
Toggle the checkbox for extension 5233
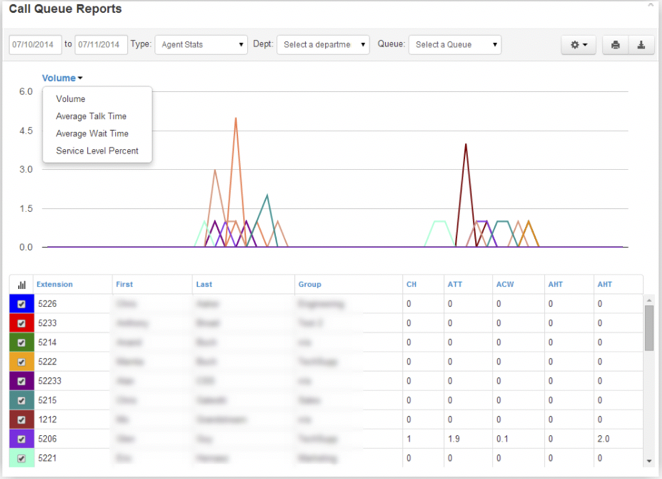(x=21, y=322)
